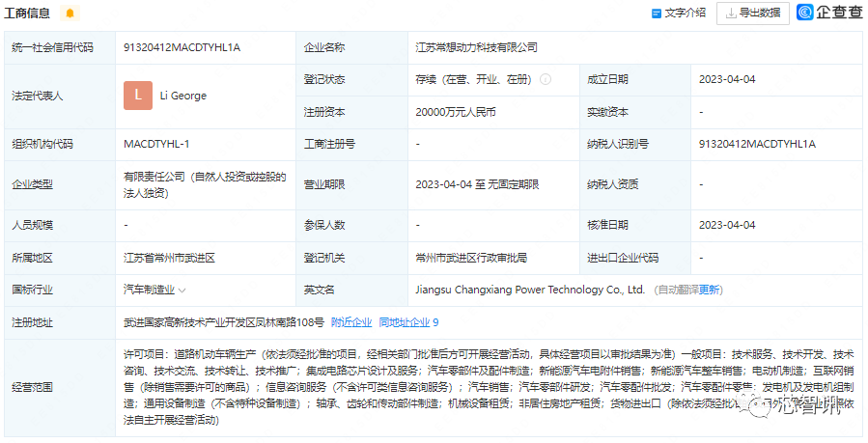Screen dimensions: 868x443
Task: Open the 文字介绍 text introduction
Action: 679,14
